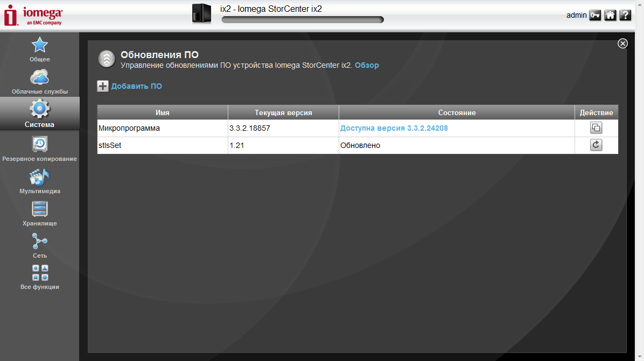Go to the home page icon
The image size is (644, 361).
pyautogui.click(x=610, y=15)
